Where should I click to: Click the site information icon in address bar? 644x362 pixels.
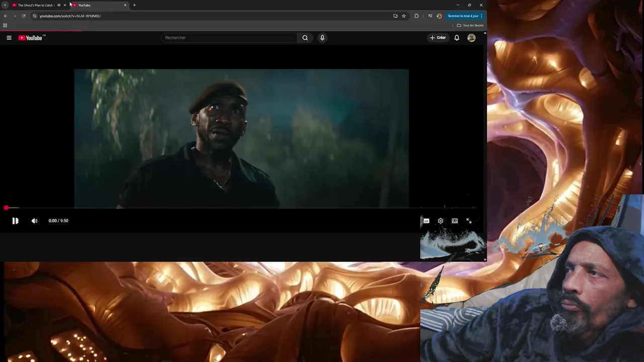coord(34,16)
